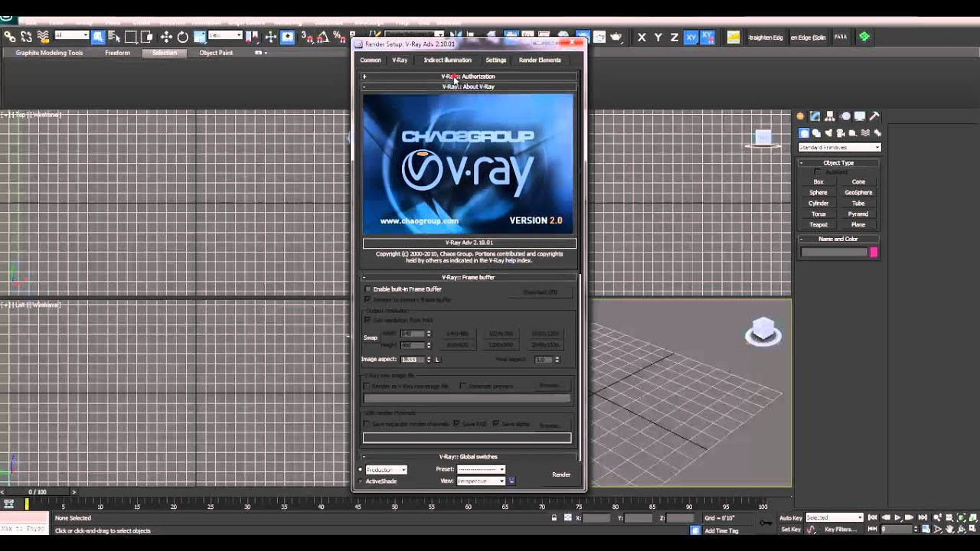Switch to the V-Ray tab
The image size is (980, 551).
pyautogui.click(x=400, y=60)
